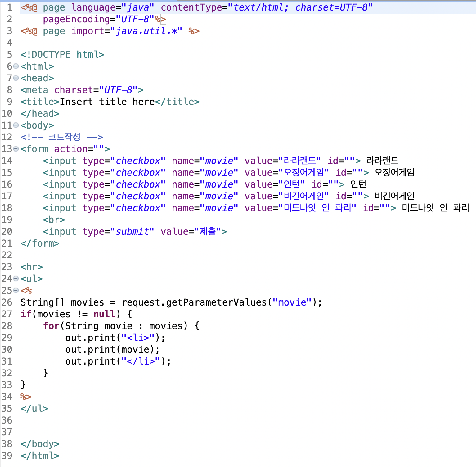Click the '</html>' closing tag
The height and width of the screenshot is (467, 476).
pos(40,456)
